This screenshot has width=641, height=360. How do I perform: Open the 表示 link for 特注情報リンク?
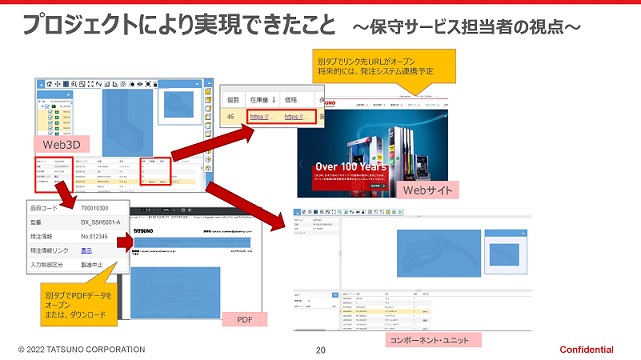[86, 250]
